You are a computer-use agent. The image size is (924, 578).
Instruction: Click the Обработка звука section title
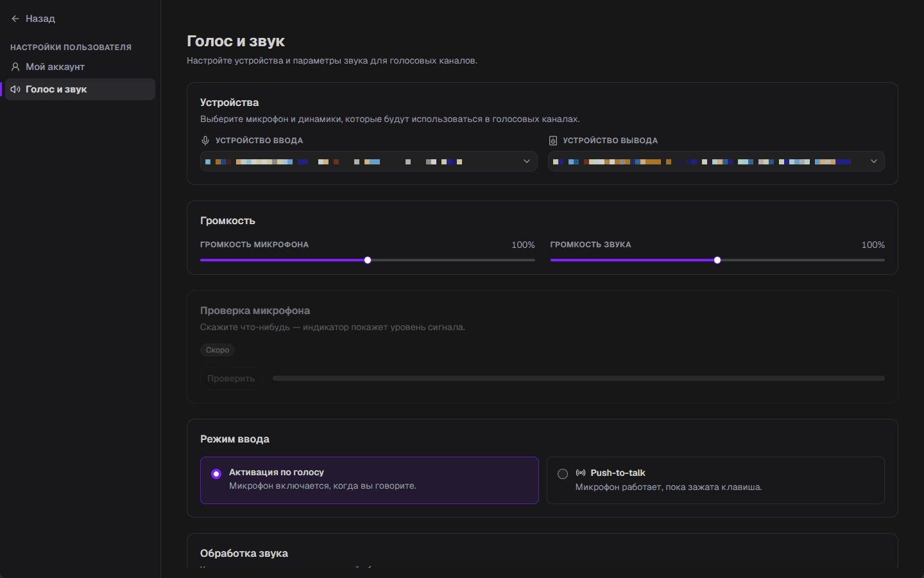tap(244, 553)
